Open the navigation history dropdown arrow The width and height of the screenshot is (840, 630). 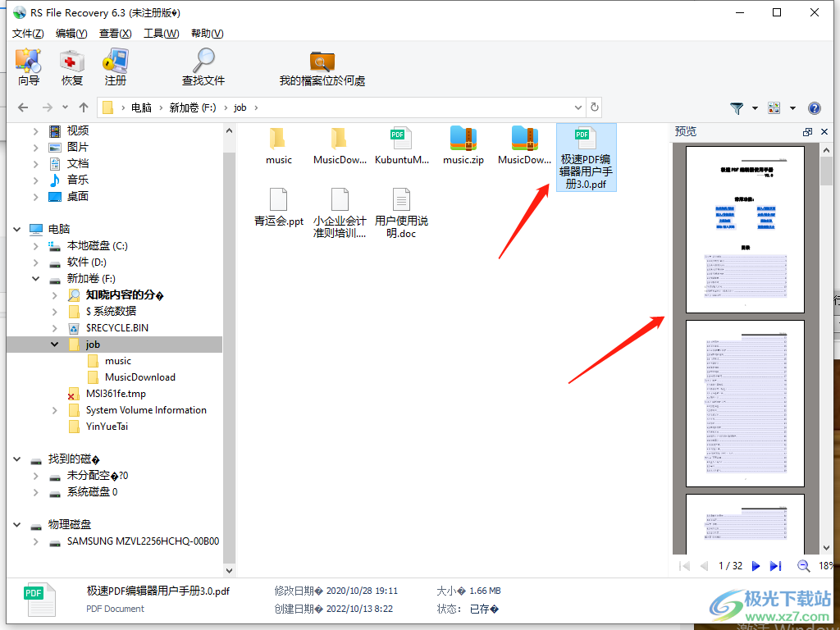pos(66,107)
